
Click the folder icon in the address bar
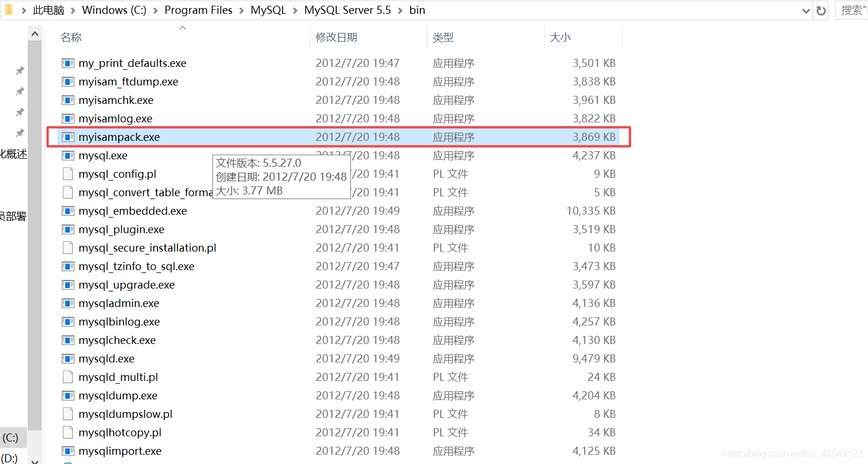(x=9, y=10)
